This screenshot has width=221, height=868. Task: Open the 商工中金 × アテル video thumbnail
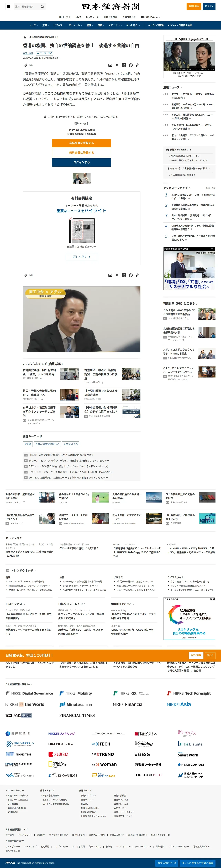coord(81,319)
